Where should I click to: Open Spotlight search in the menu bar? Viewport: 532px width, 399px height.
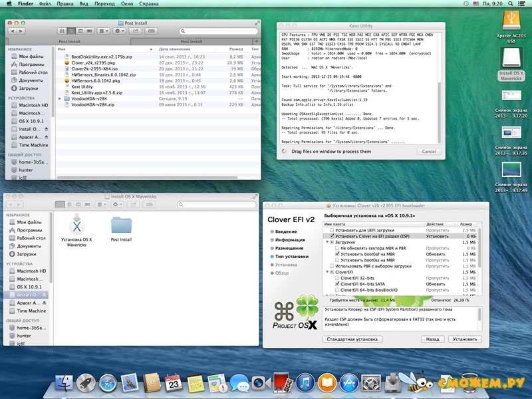point(510,4)
